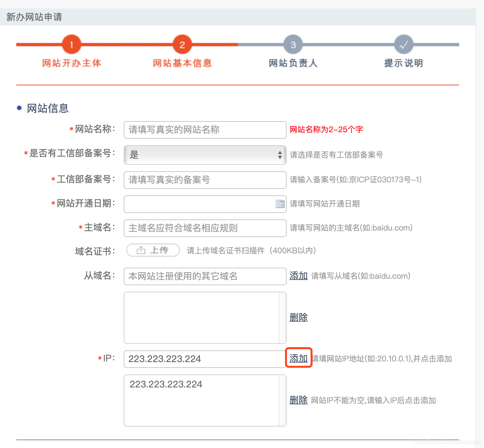This screenshot has width=484, height=448.
Task: Click 添加 link next to 从域名 field
Action: tap(299, 276)
